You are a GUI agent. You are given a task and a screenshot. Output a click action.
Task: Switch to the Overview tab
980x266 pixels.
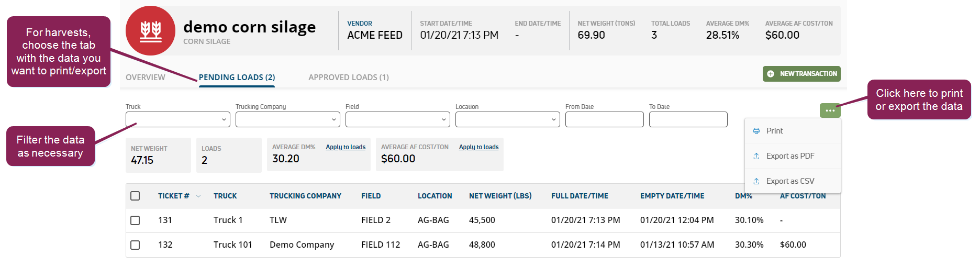pyautogui.click(x=146, y=77)
